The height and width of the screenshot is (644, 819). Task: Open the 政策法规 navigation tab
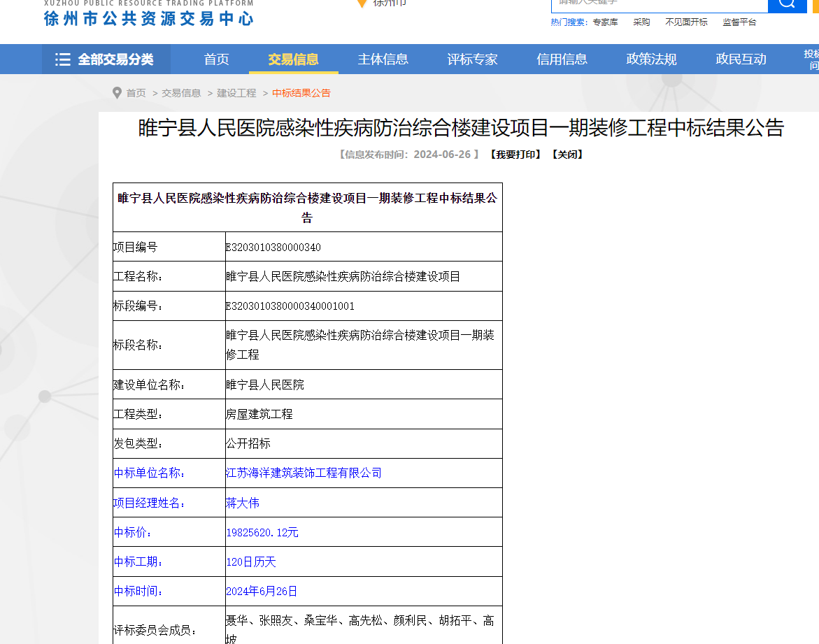point(651,59)
